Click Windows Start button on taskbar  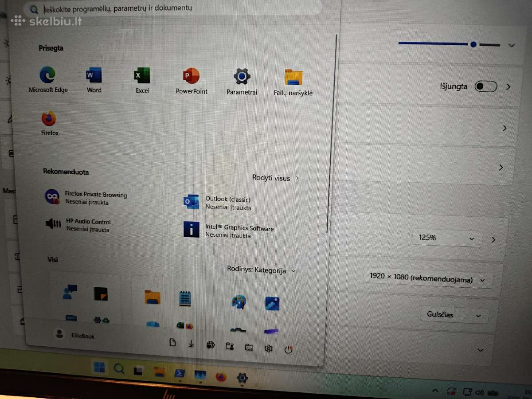(99, 367)
